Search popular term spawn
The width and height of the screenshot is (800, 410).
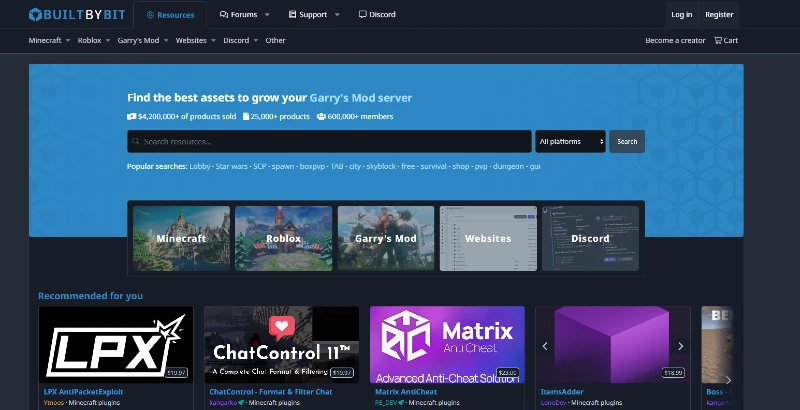point(283,166)
